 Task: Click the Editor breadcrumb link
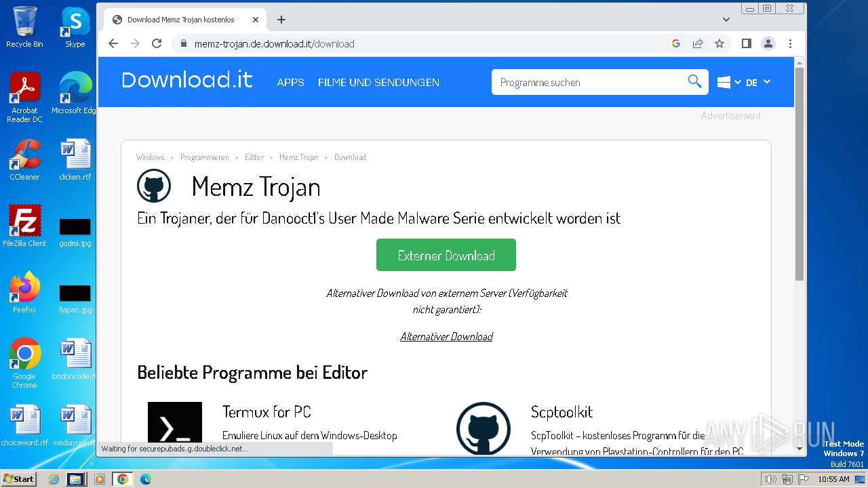point(254,157)
